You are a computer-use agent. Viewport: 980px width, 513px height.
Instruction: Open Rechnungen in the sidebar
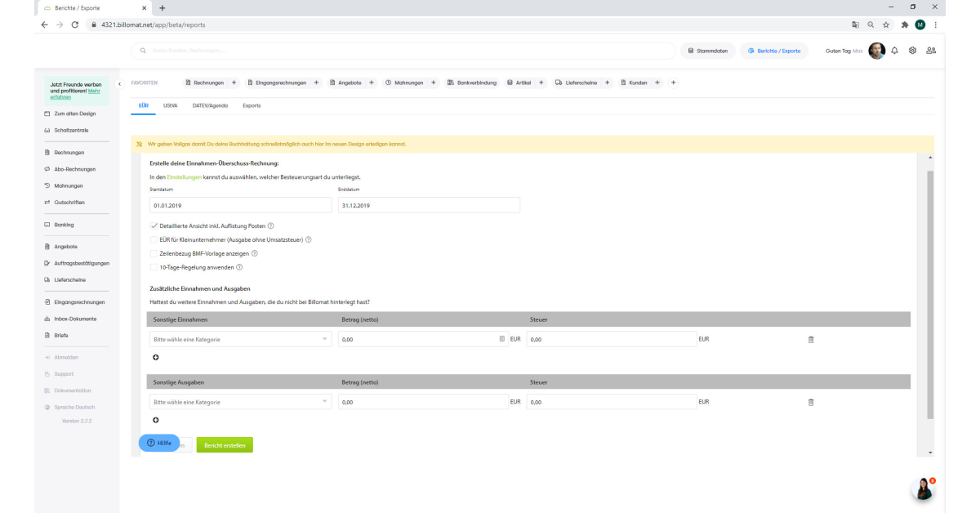tap(69, 153)
